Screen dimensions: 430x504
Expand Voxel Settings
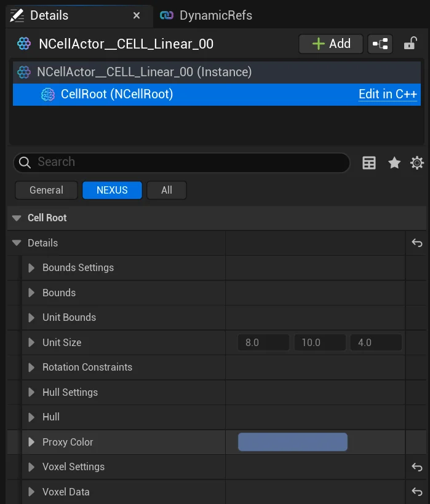31,467
